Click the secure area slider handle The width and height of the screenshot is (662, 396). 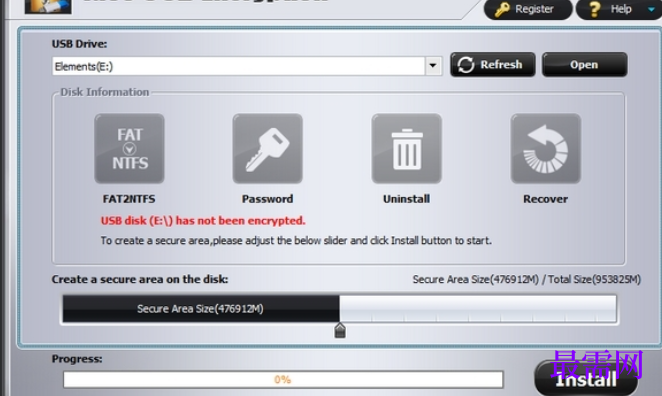tap(340, 331)
